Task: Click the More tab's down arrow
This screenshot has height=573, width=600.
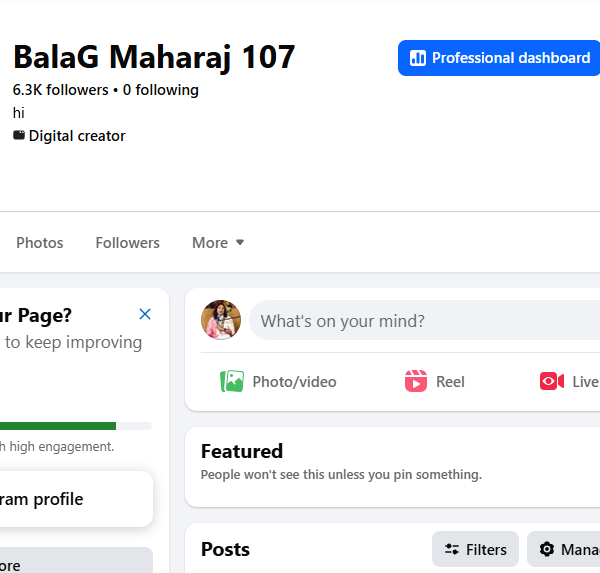Action: tap(240, 242)
